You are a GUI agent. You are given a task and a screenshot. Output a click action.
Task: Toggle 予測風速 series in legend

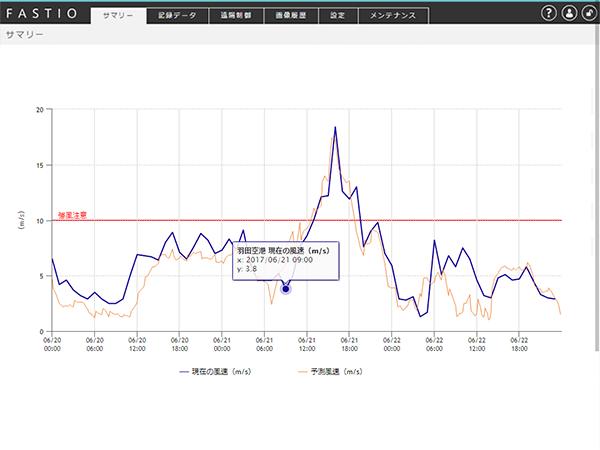click(x=332, y=370)
